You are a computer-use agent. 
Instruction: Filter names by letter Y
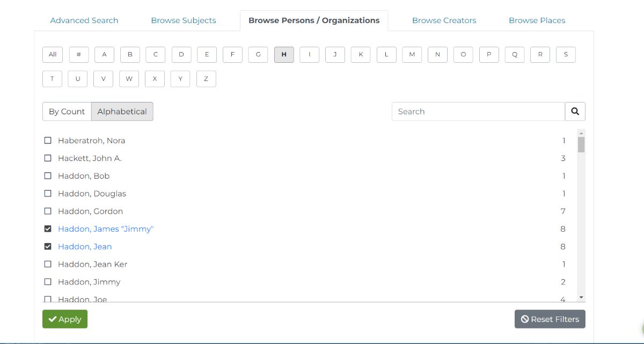[x=180, y=79]
